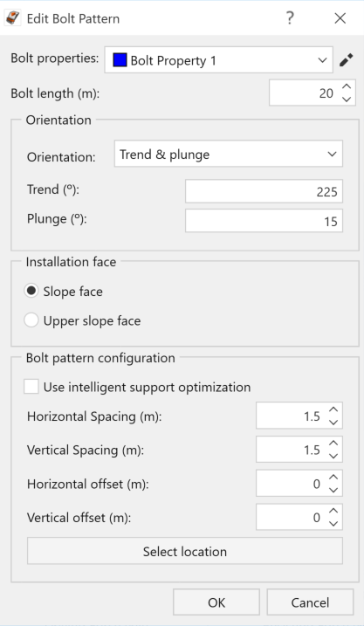The width and height of the screenshot is (364, 626).
Task: Increase bolt length with up arrow
Action: coord(347,86)
